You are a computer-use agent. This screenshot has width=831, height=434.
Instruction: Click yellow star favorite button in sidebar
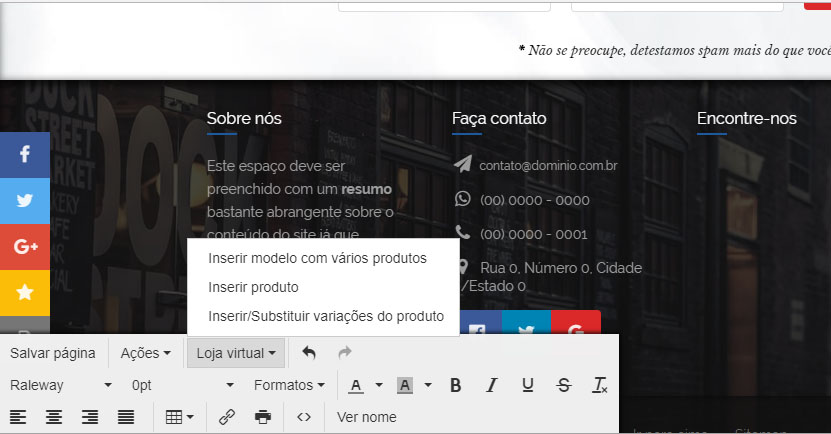click(x=25, y=293)
